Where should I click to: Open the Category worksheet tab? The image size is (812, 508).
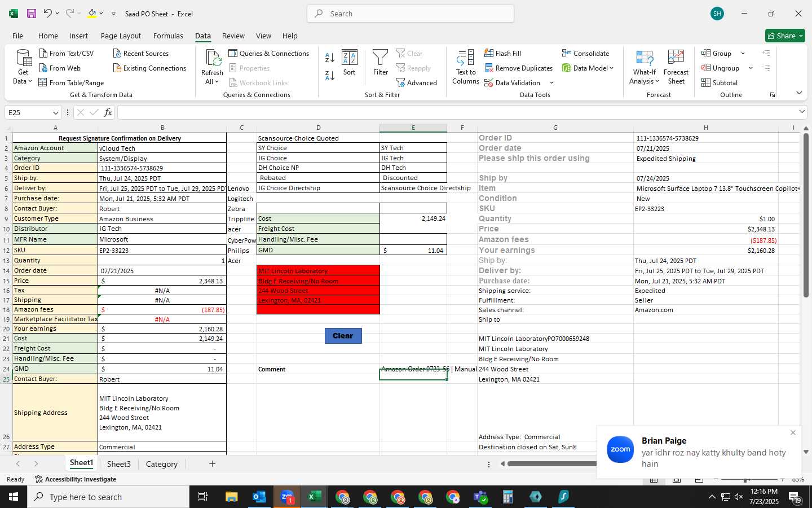162,464
